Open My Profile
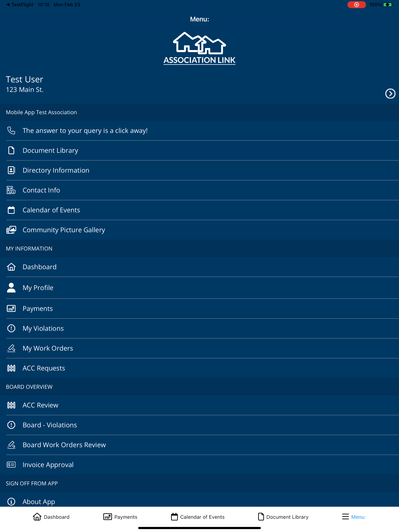 pyautogui.click(x=199, y=288)
